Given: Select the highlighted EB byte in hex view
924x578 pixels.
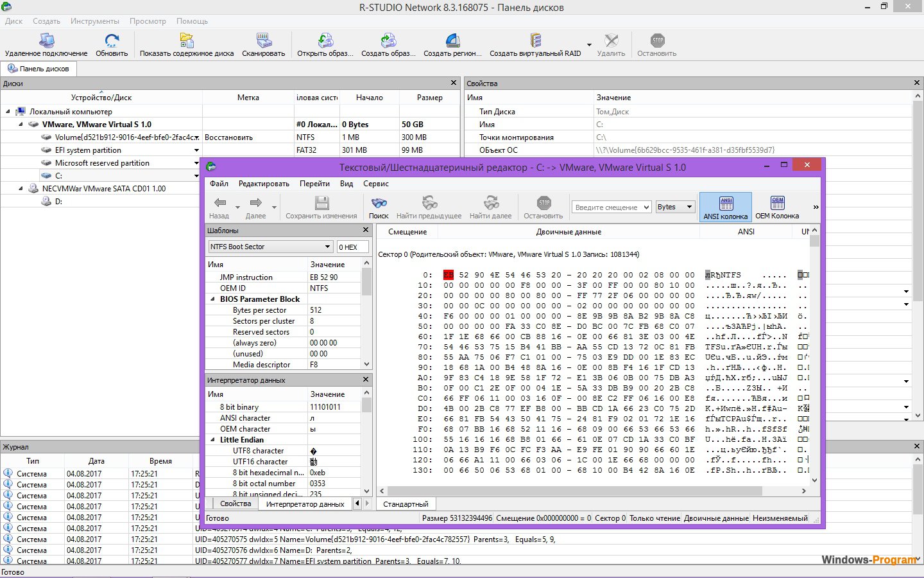Looking at the screenshot, I should click(449, 275).
